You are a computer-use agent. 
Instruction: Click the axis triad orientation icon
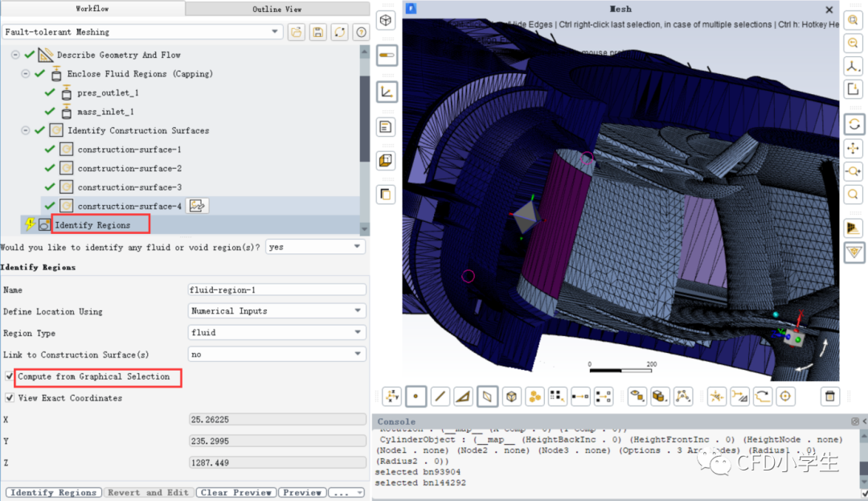(392, 396)
